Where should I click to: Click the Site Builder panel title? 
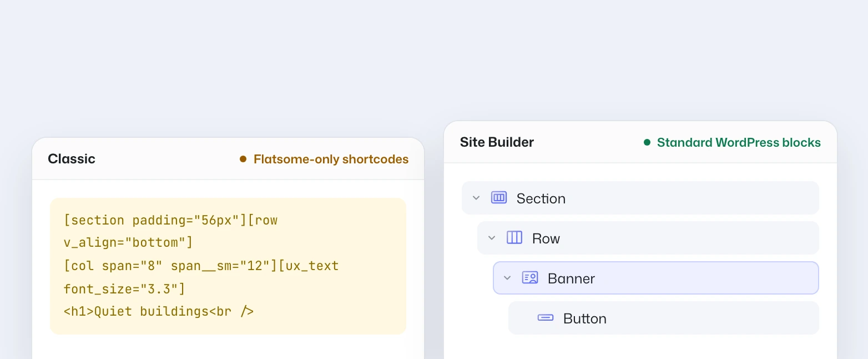coord(497,142)
